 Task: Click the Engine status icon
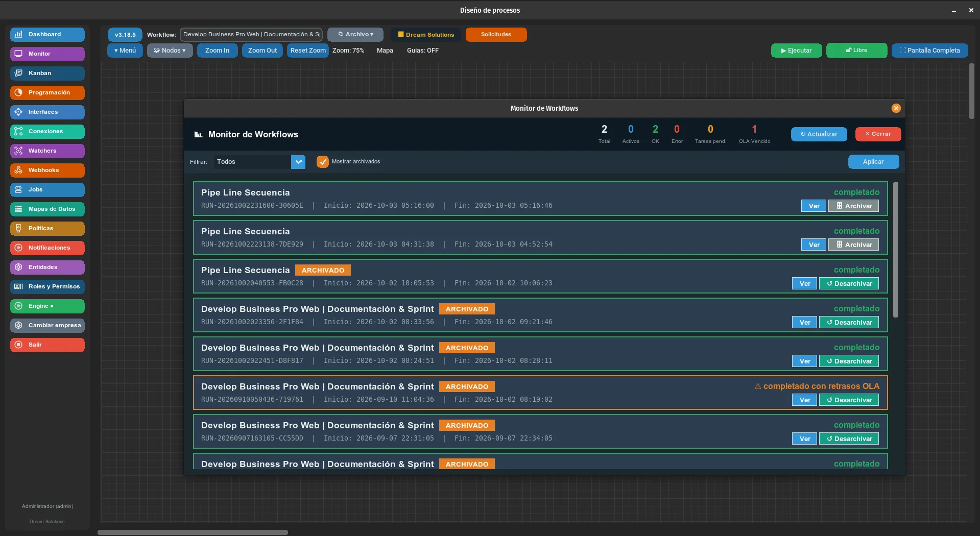(18, 306)
